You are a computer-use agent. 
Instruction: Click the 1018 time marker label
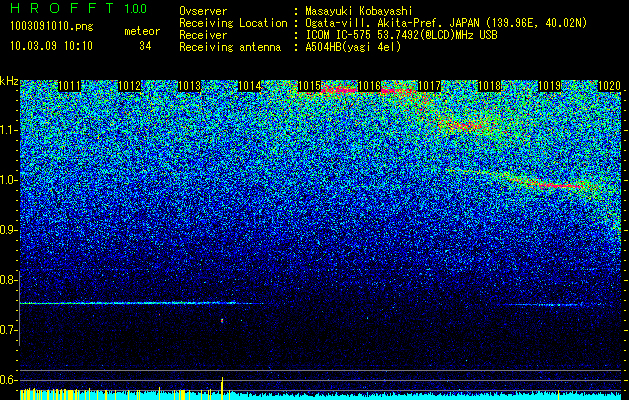click(489, 86)
